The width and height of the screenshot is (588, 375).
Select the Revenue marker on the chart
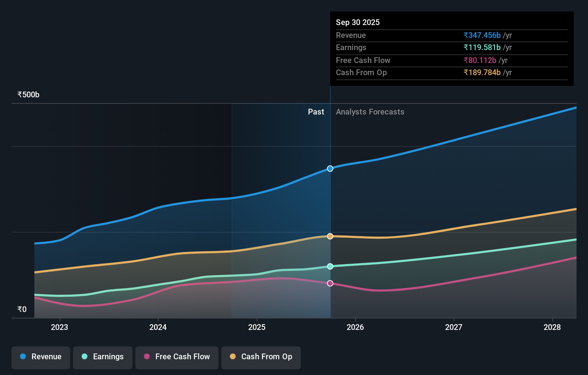(x=330, y=168)
